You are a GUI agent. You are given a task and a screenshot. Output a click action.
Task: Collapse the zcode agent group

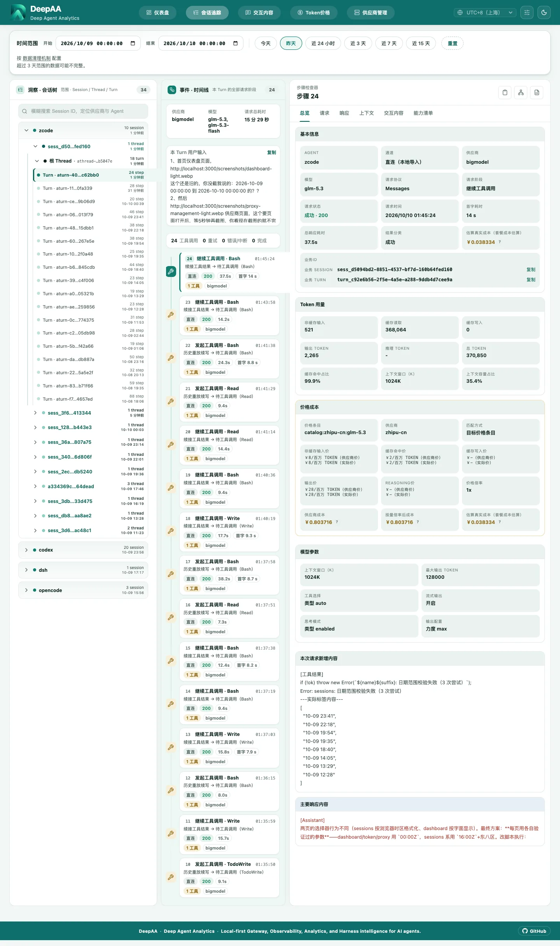26,130
